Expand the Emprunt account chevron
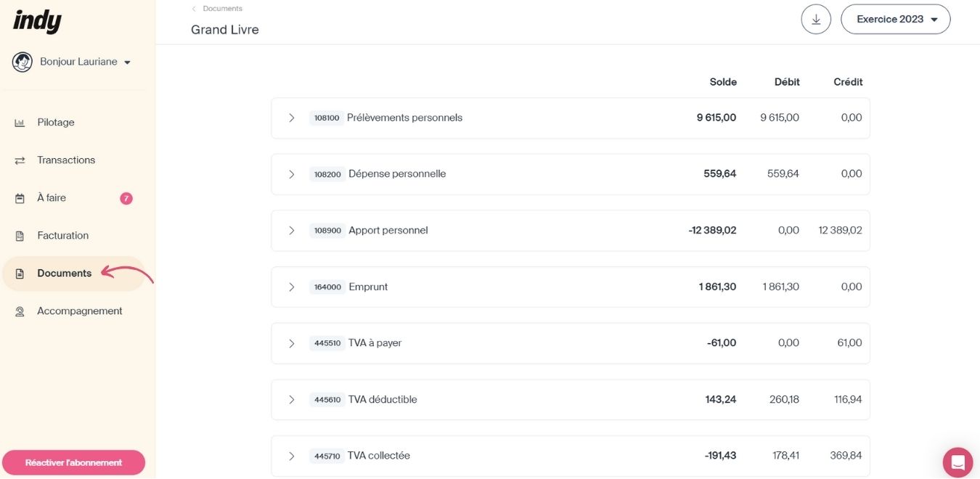 click(292, 287)
